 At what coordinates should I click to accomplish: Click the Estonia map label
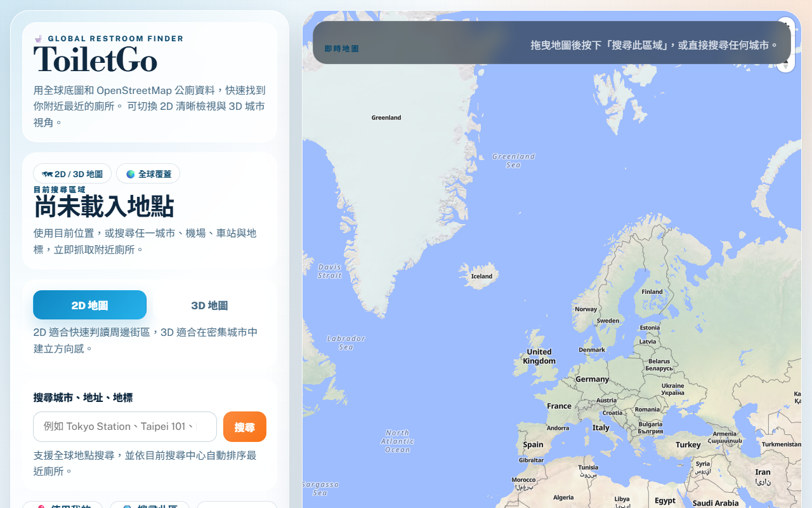[650, 328]
